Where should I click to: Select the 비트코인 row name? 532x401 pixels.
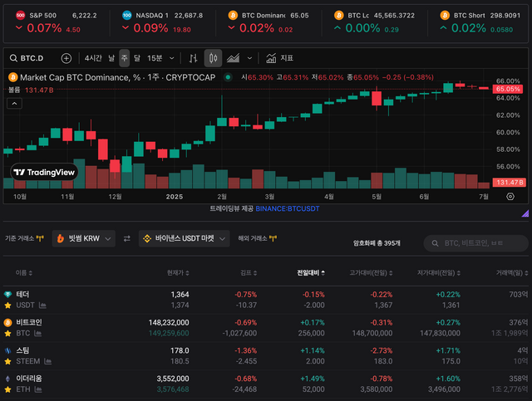click(29, 322)
